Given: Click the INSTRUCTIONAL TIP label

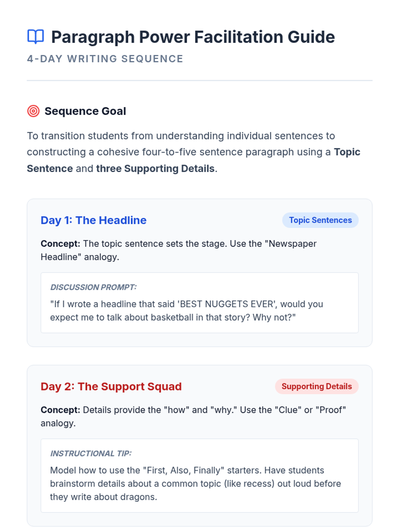Looking at the screenshot, I should click(x=91, y=454).
